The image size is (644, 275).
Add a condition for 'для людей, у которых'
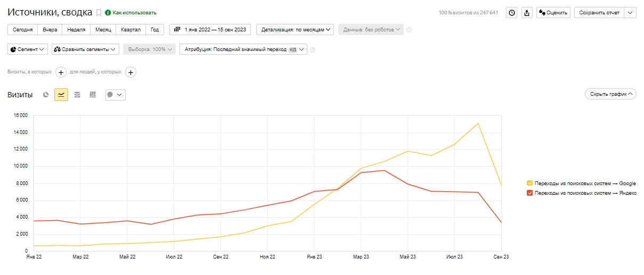coord(131,72)
